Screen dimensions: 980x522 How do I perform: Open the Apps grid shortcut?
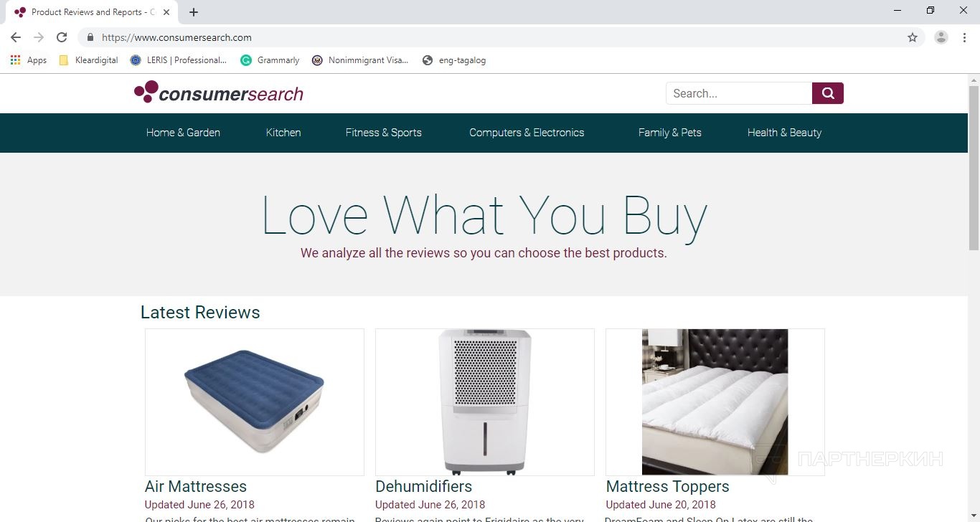click(x=29, y=60)
